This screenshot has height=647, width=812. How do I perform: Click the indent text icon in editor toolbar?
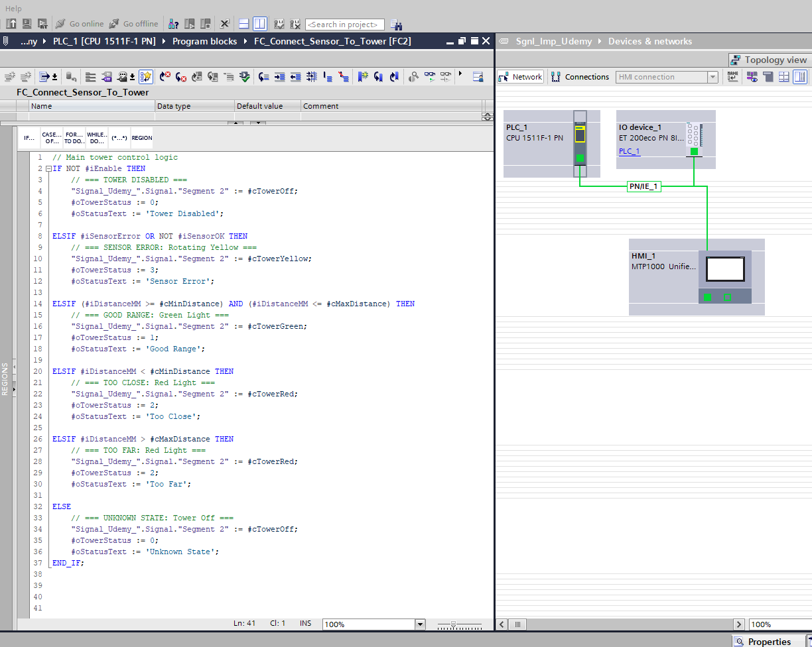(280, 77)
